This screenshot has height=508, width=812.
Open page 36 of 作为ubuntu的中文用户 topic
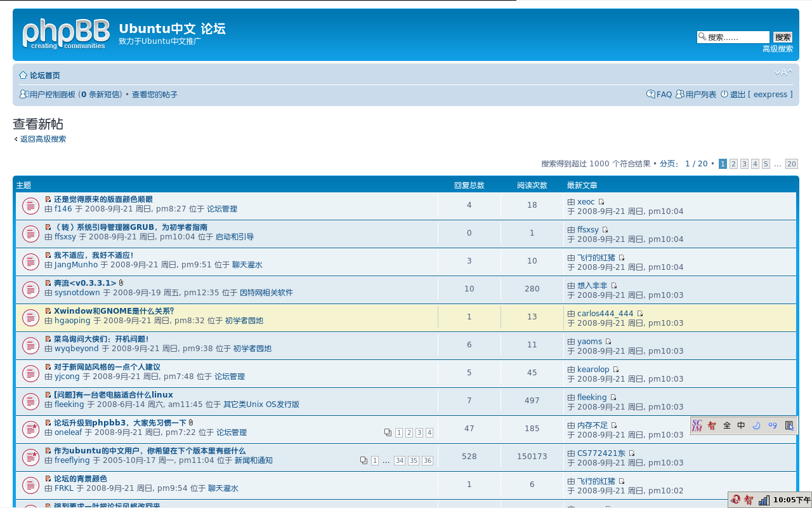[428, 461]
